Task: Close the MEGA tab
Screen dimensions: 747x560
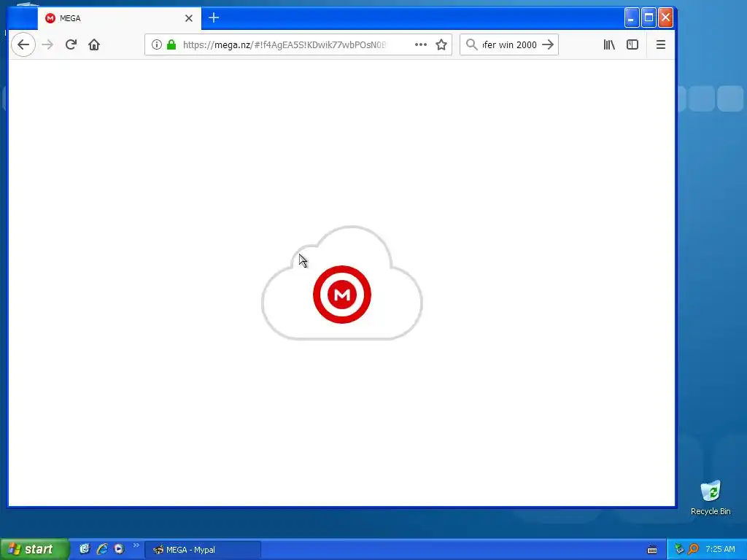Action: click(x=189, y=18)
